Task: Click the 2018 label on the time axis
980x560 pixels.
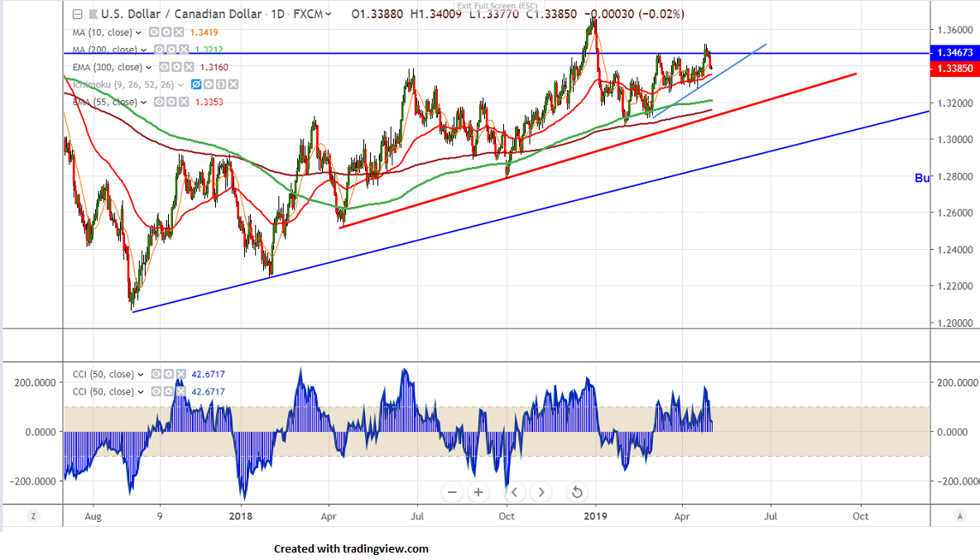Action: point(241,516)
